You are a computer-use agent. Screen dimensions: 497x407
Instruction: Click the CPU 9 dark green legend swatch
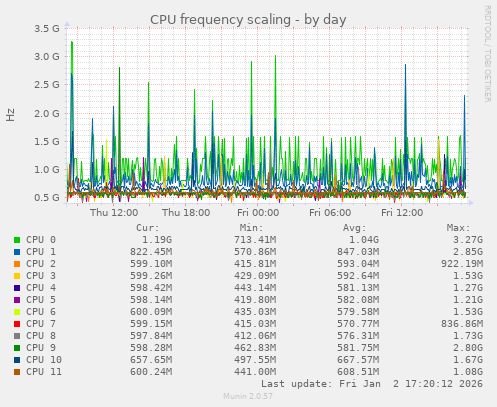(17, 348)
